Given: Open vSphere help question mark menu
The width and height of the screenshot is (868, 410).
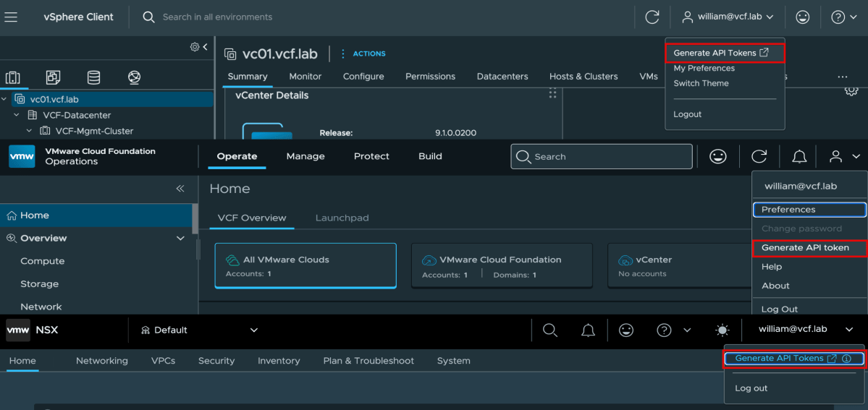Looking at the screenshot, I should point(843,17).
